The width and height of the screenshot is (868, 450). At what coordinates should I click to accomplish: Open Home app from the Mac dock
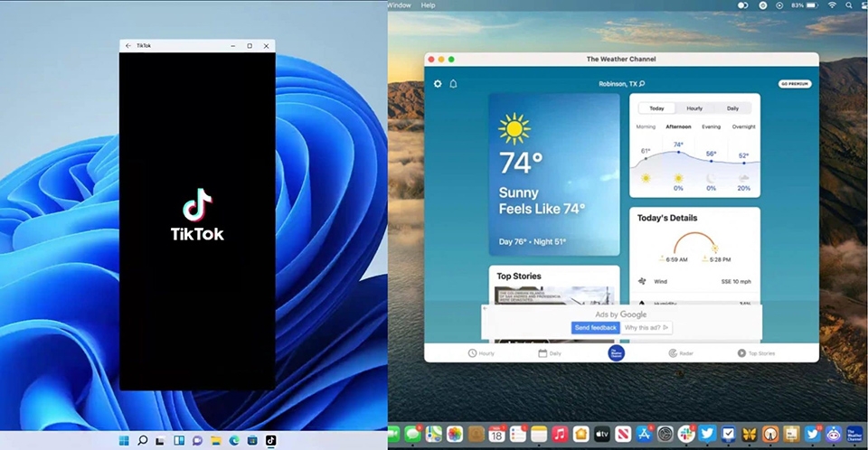point(580,435)
